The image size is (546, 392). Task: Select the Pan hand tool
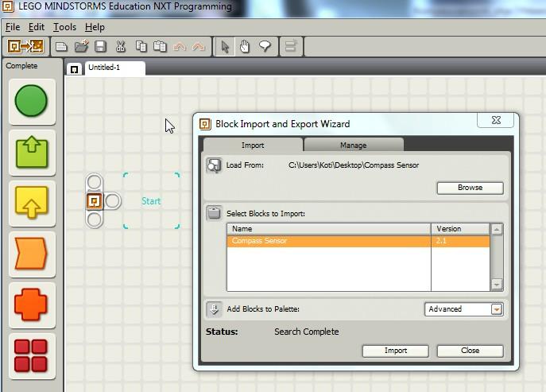pos(245,46)
